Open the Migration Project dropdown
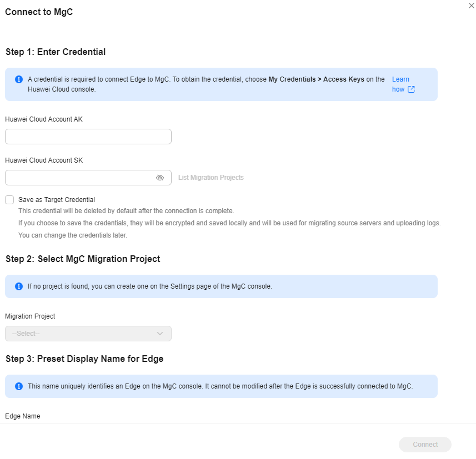Screen dimensions: 476x459 (88, 334)
